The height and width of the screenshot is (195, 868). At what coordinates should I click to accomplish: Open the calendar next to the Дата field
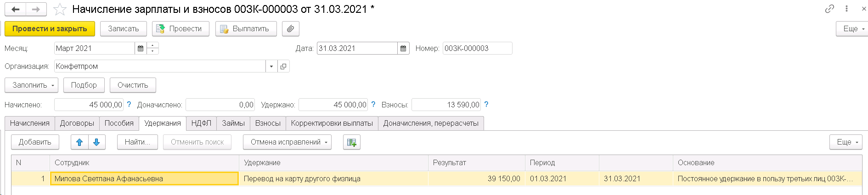pyautogui.click(x=403, y=48)
